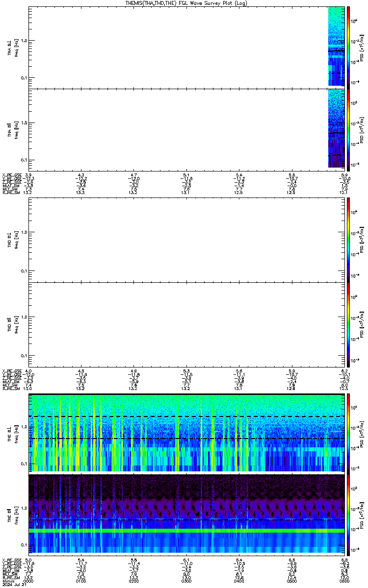
Task: Click the PSD color bar beside THD BII
Action: (x=348, y=324)
